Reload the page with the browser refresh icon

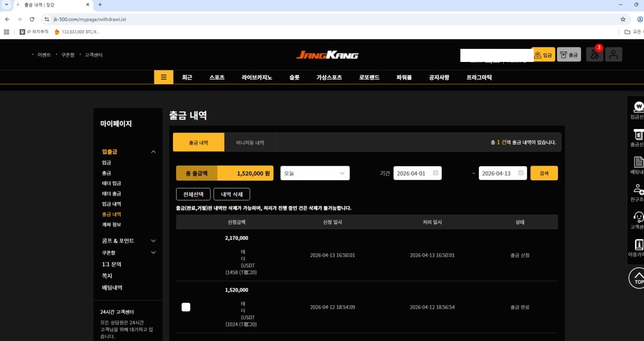tap(32, 19)
